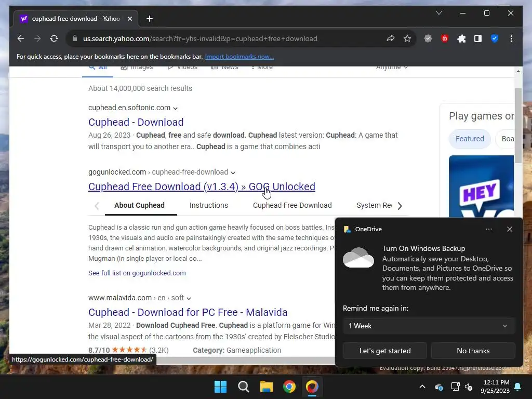Image resolution: width=532 pixels, height=399 pixels.
Task: Reload the Yahoo search page
Action: (x=54, y=38)
